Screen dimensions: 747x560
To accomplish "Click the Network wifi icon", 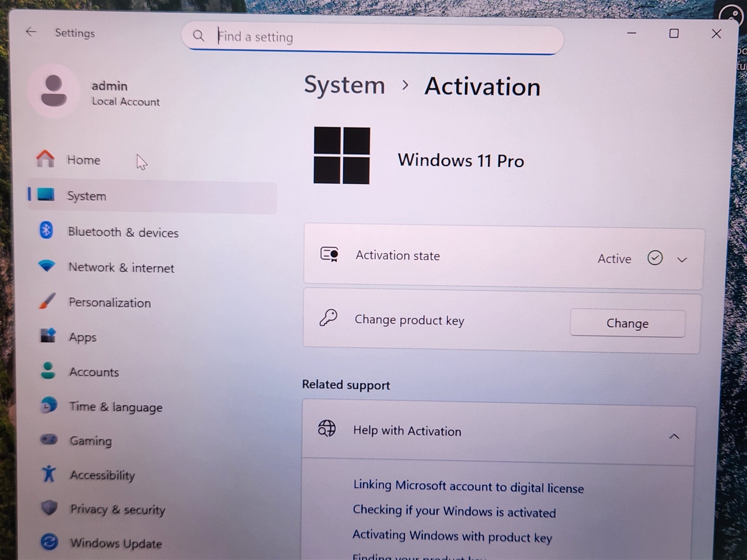I will (47, 266).
